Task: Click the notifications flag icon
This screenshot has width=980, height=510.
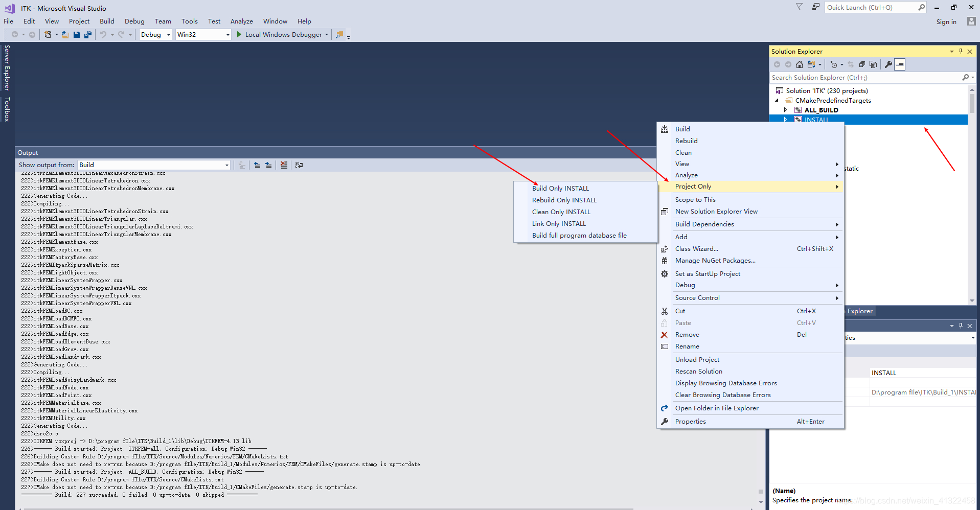Action: (800, 7)
